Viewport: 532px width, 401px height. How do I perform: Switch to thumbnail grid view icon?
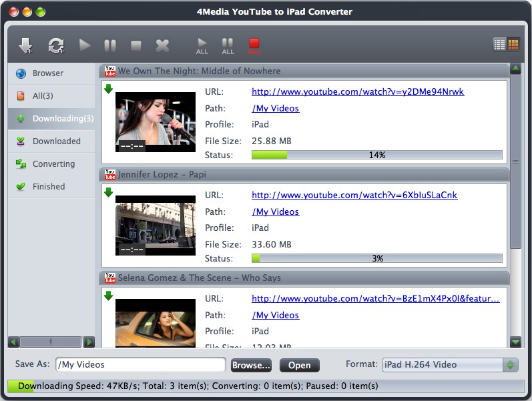coord(513,45)
